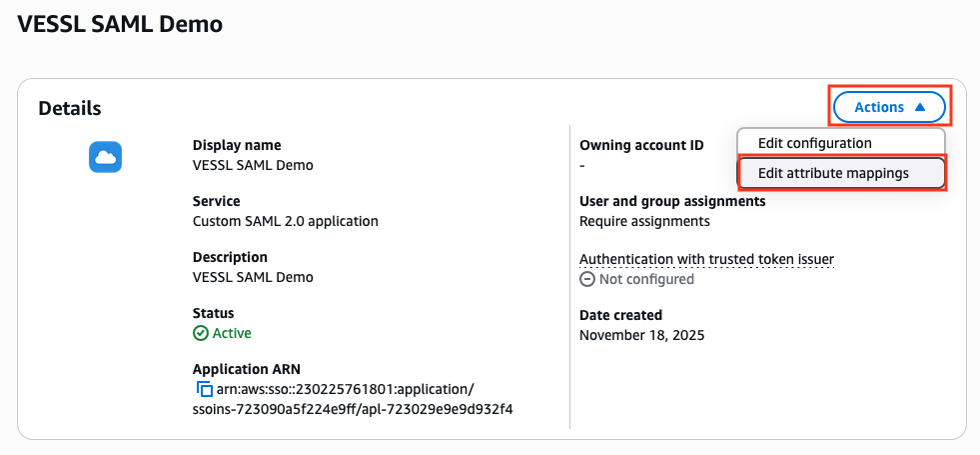Click the Not configured status text
The width and height of the screenshot is (980, 455).
(x=646, y=279)
